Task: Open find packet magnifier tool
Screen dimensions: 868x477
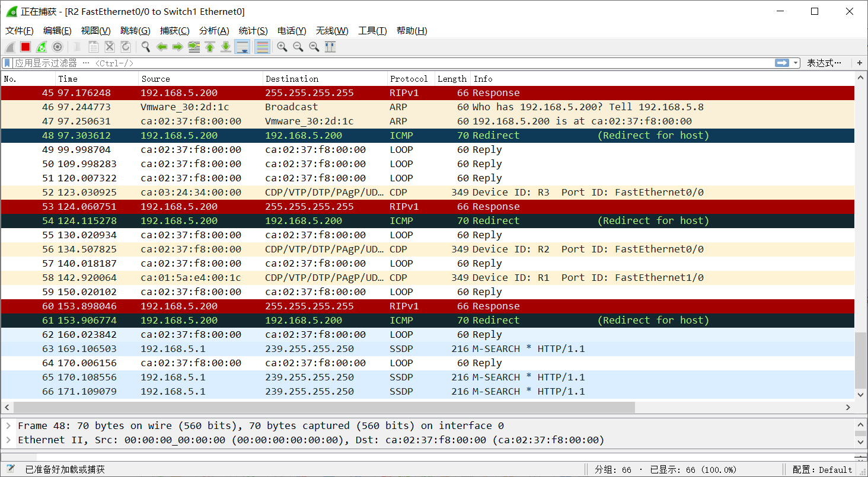Action: pos(146,47)
